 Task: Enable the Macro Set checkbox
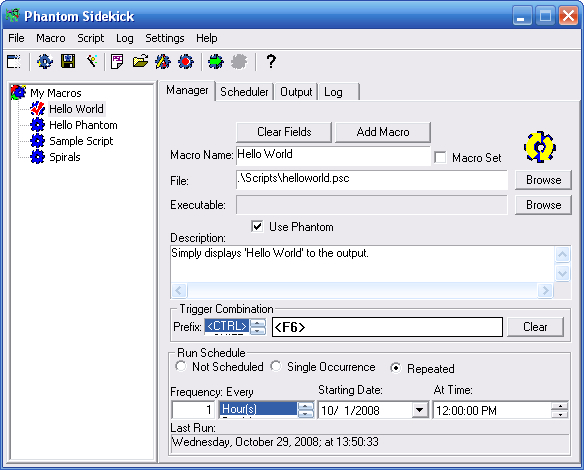pos(440,158)
